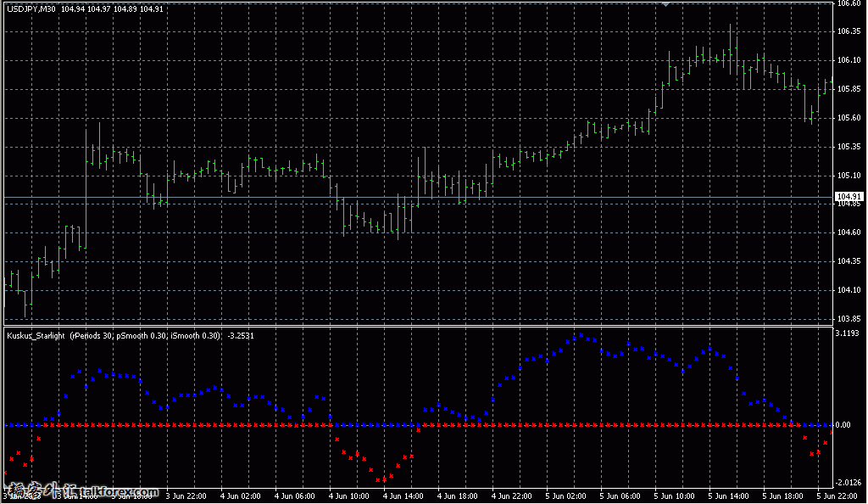
Task: Click the 5 Jun 06:00 time label
Action: (x=620, y=496)
